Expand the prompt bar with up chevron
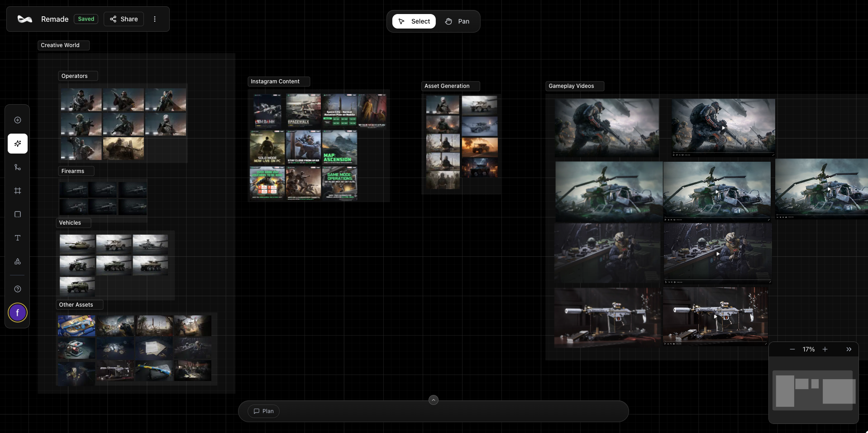The image size is (868, 433). [x=434, y=400]
